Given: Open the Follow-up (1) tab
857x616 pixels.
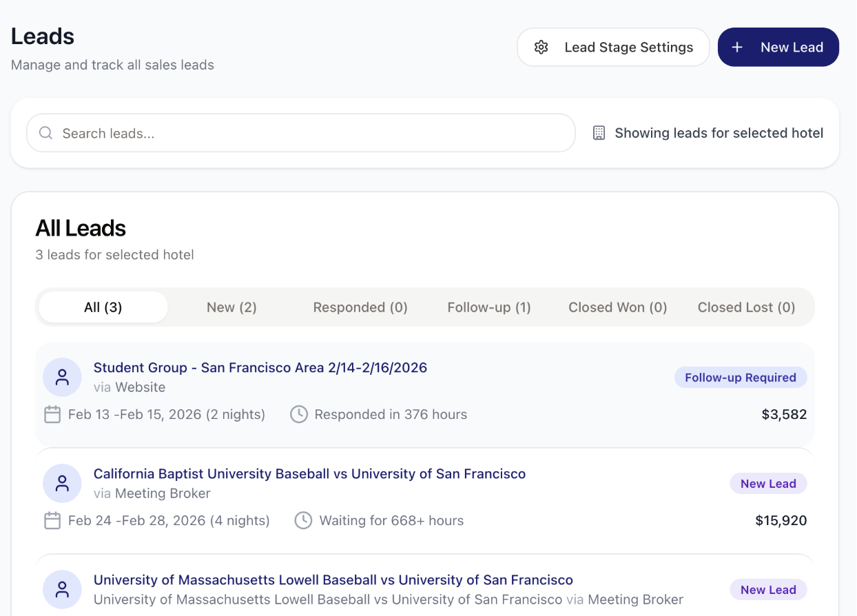Looking at the screenshot, I should pos(489,307).
